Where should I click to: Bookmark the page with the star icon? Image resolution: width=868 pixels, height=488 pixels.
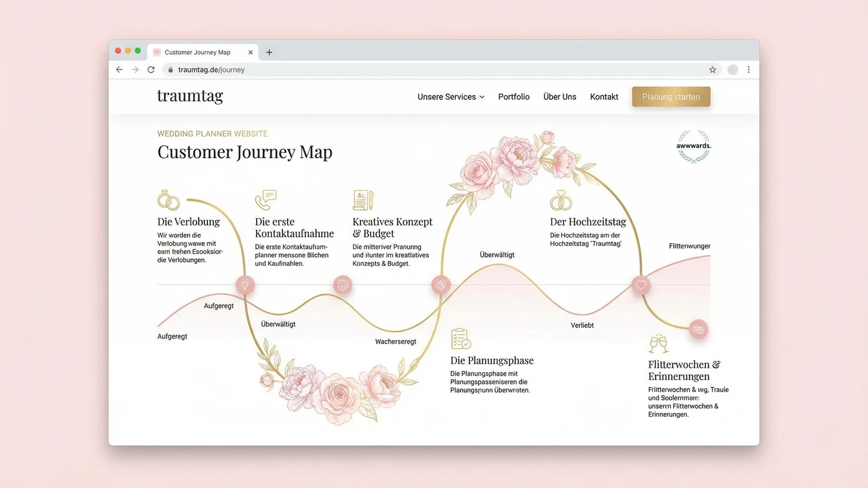click(712, 69)
